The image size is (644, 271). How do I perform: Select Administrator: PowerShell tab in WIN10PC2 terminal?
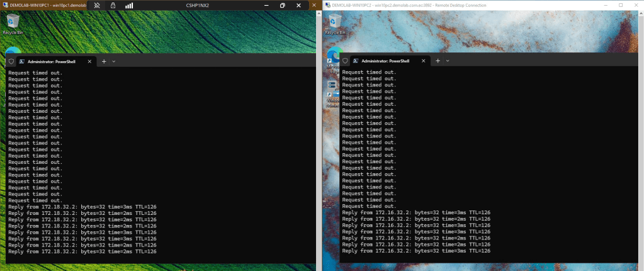pyautogui.click(x=384, y=61)
